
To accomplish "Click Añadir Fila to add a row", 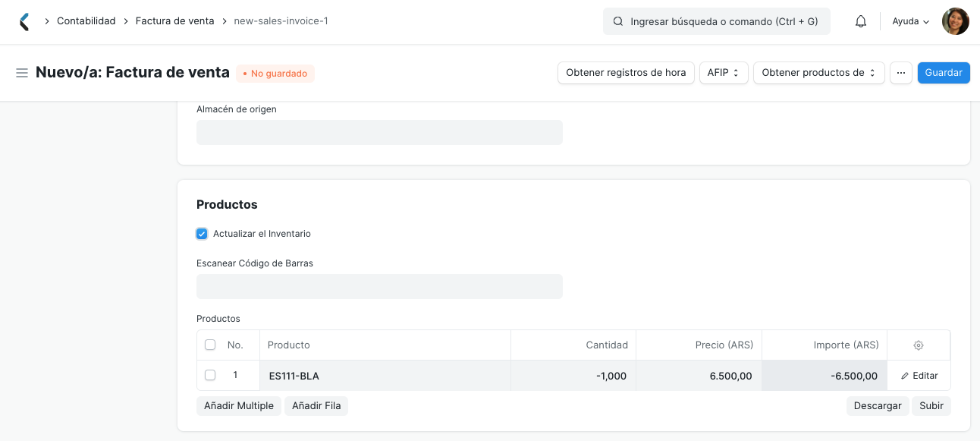I will pos(316,405).
